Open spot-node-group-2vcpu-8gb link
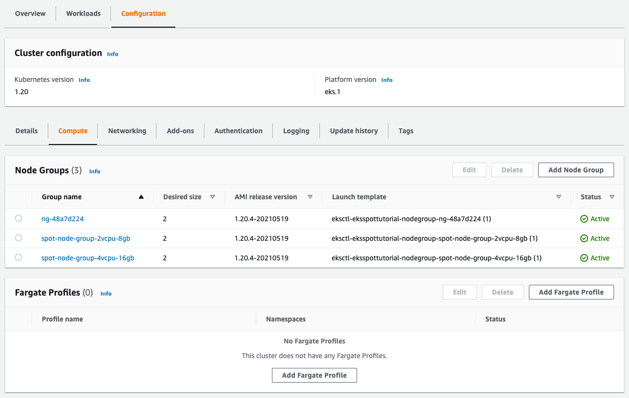The height and width of the screenshot is (398, 629). pyautogui.click(x=86, y=238)
